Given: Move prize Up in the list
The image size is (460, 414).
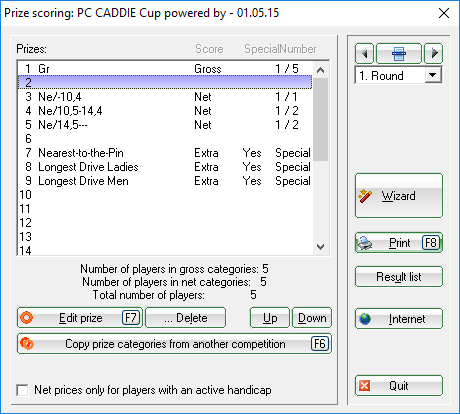Looking at the screenshot, I should click(270, 318).
